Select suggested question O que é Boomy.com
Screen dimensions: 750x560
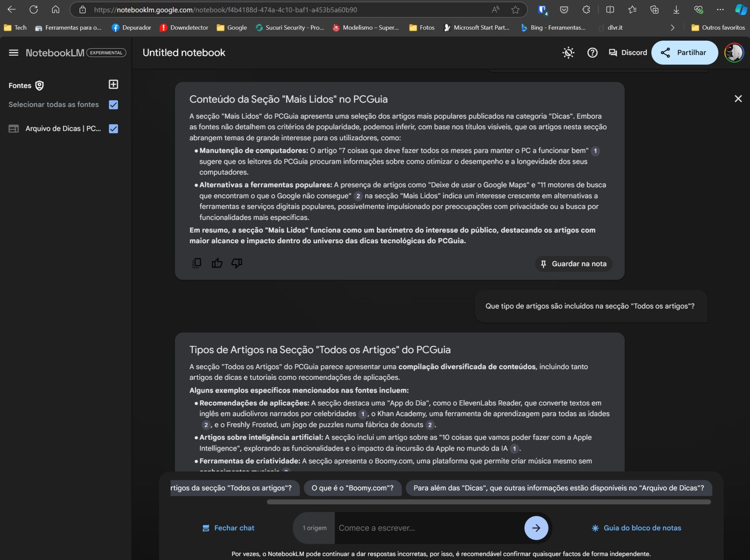click(352, 488)
